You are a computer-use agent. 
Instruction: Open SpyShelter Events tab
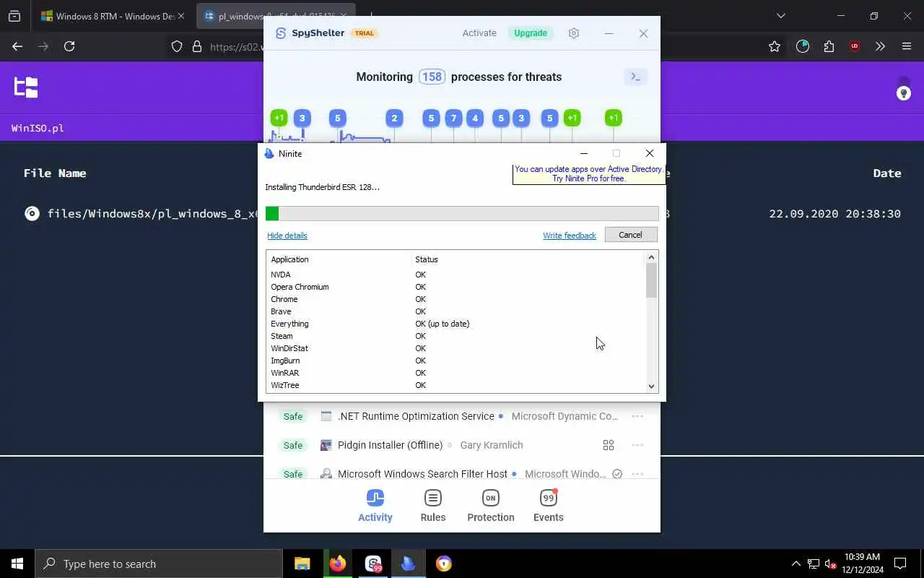(x=549, y=506)
